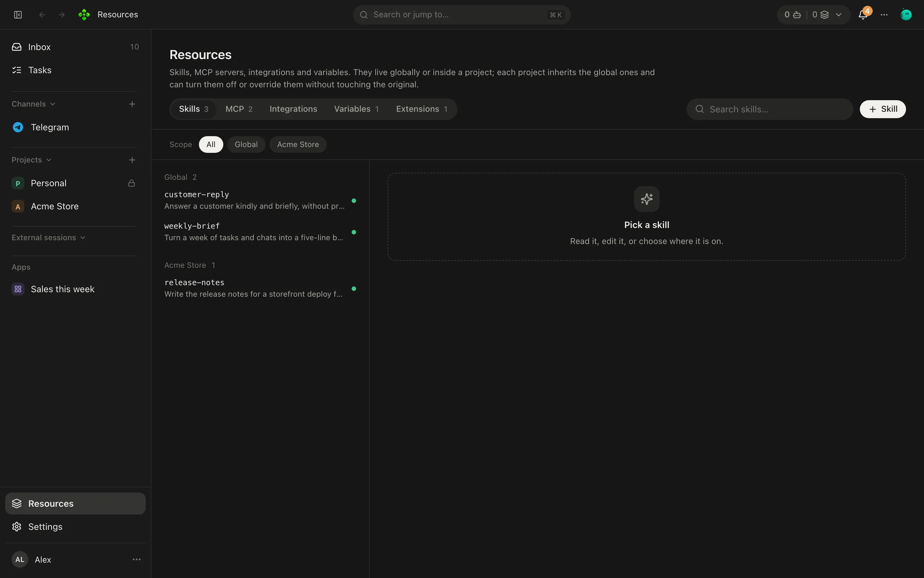
Task: Open the Acme Store project
Action: (x=75, y=206)
